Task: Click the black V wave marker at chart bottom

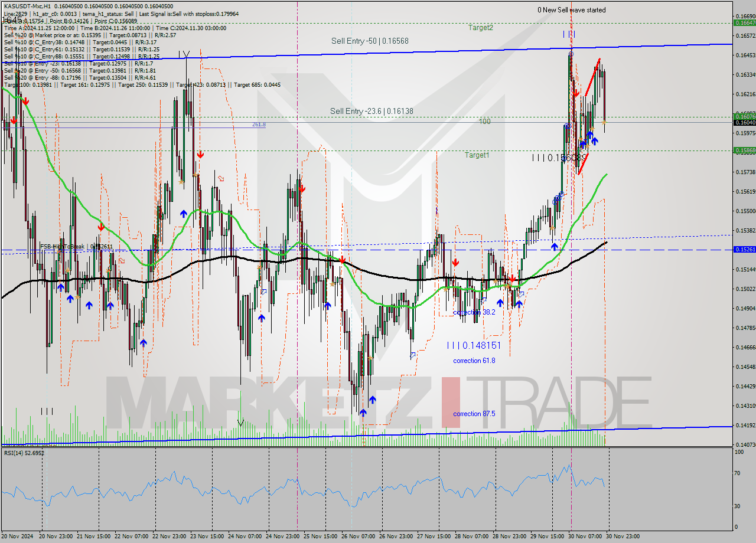Action: pos(240,423)
